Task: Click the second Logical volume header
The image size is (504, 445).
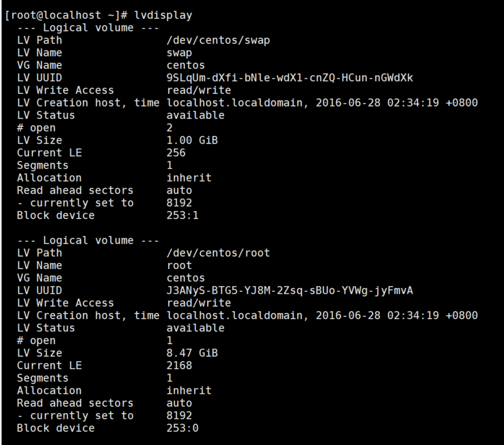Action: click(x=88, y=240)
